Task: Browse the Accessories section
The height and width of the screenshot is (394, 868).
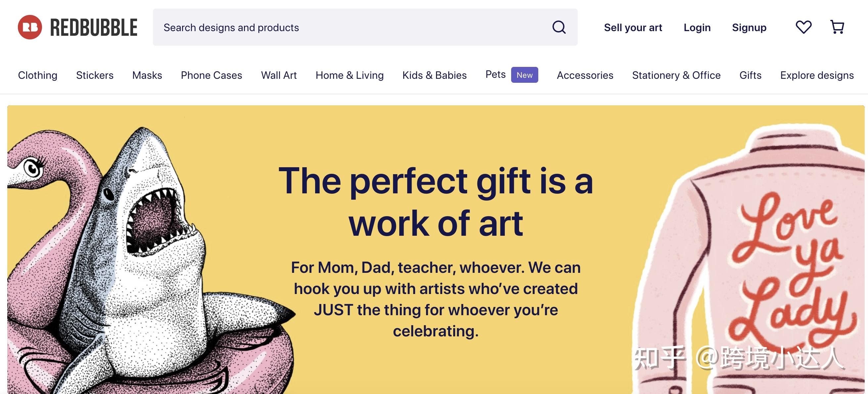Action: [585, 75]
